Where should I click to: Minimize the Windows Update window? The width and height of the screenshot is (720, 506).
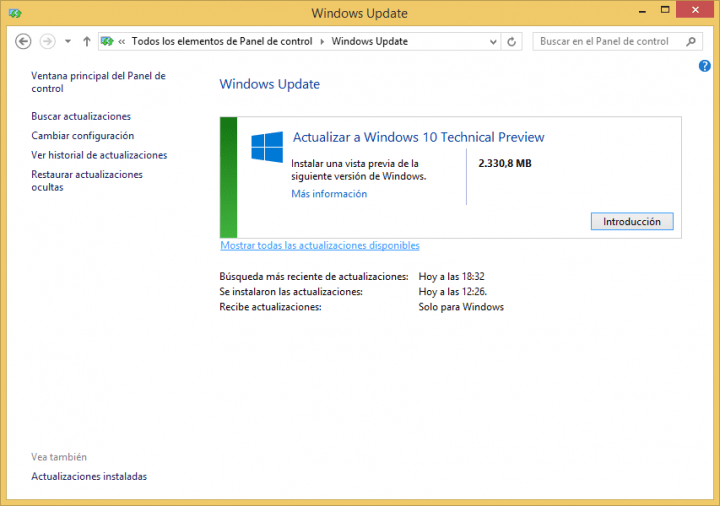[x=642, y=11]
